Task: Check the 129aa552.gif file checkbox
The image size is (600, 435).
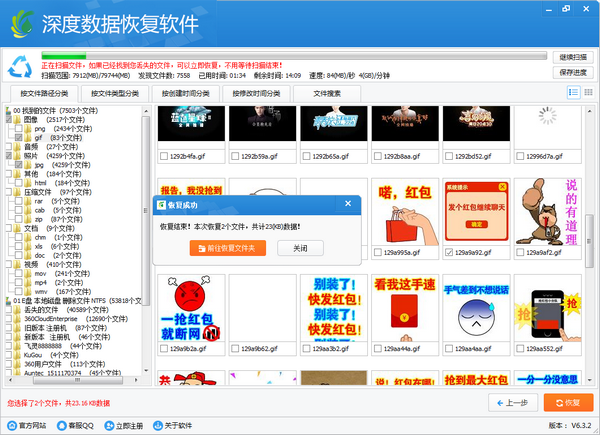Action: (x=520, y=349)
